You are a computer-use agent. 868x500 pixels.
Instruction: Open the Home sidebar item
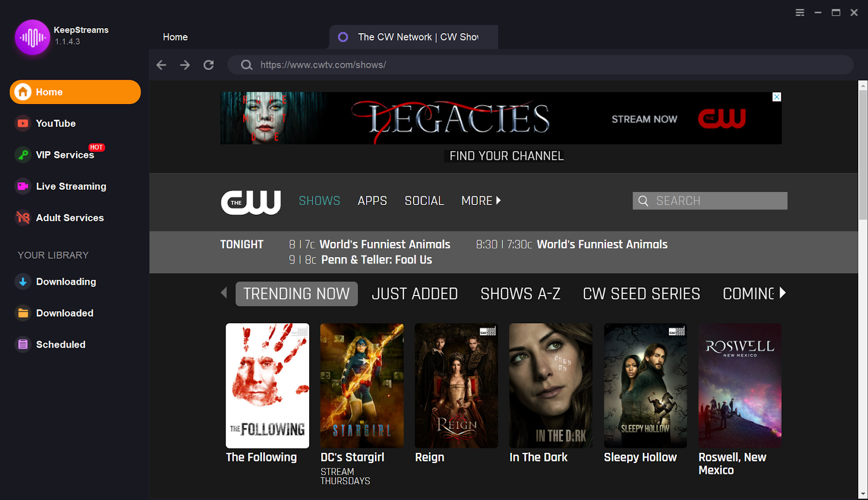click(x=75, y=92)
